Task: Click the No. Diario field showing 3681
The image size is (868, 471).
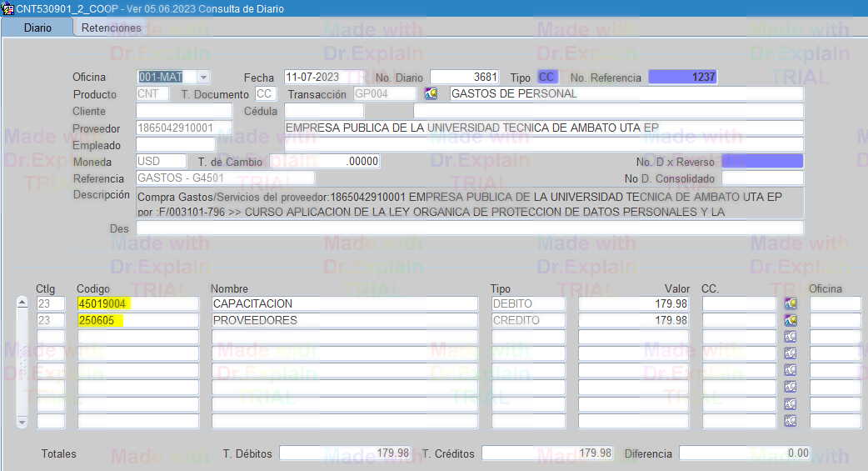Action: pos(465,77)
